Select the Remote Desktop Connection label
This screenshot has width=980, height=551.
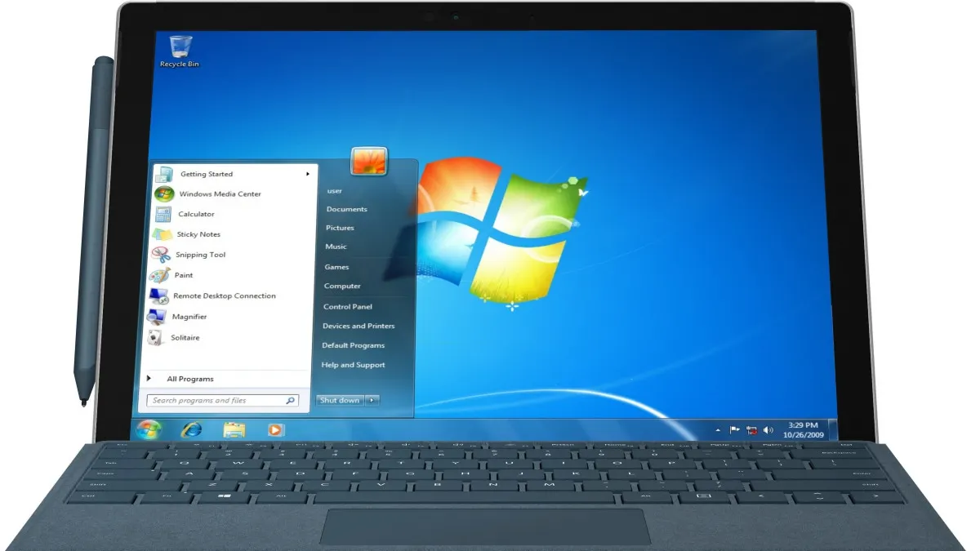tap(225, 295)
